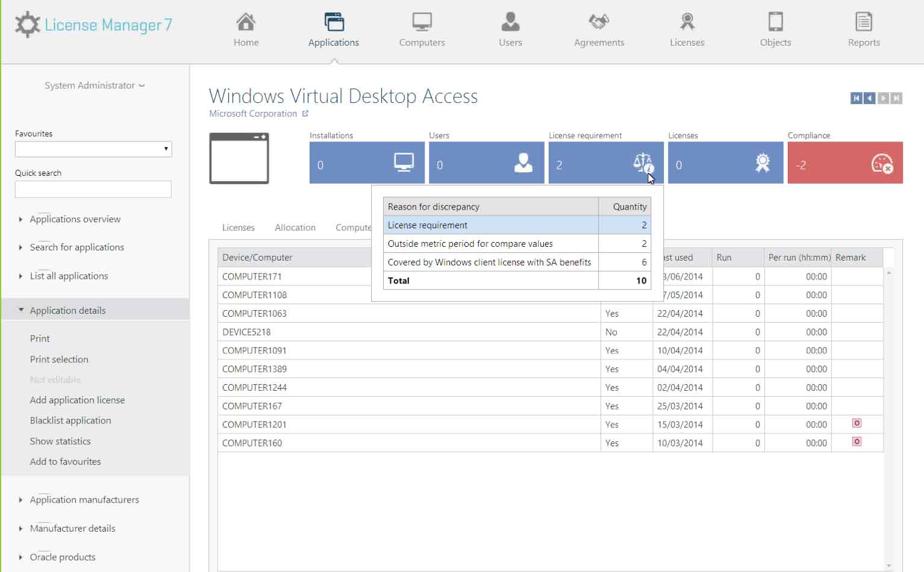Image resolution: width=924 pixels, height=572 pixels.
Task: Return to the Home screen
Action: click(x=246, y=27)
